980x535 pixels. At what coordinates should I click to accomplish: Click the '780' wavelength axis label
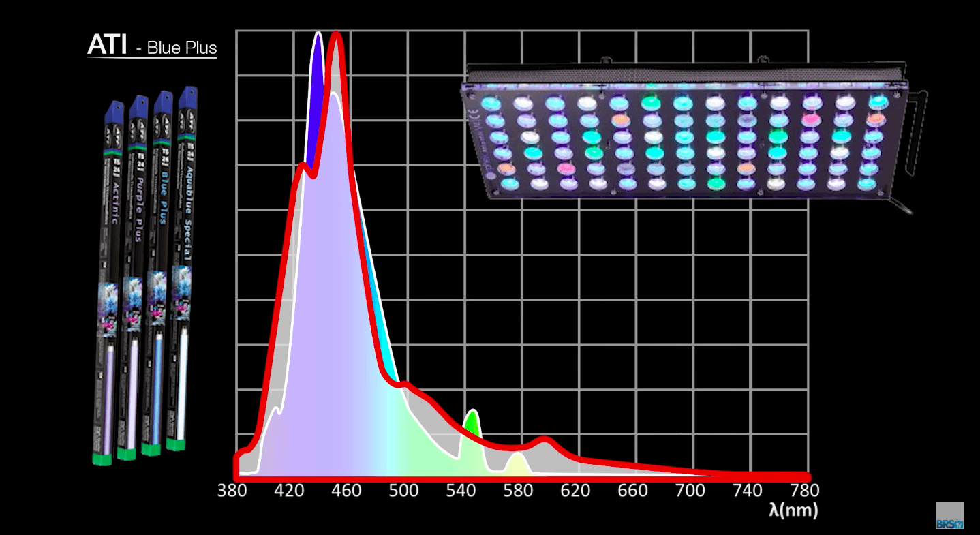tap(803, 491)
